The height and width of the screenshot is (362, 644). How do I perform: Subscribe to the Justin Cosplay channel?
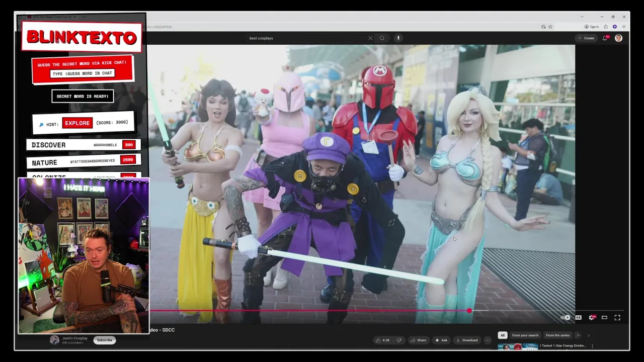click(x=105, y=340)
